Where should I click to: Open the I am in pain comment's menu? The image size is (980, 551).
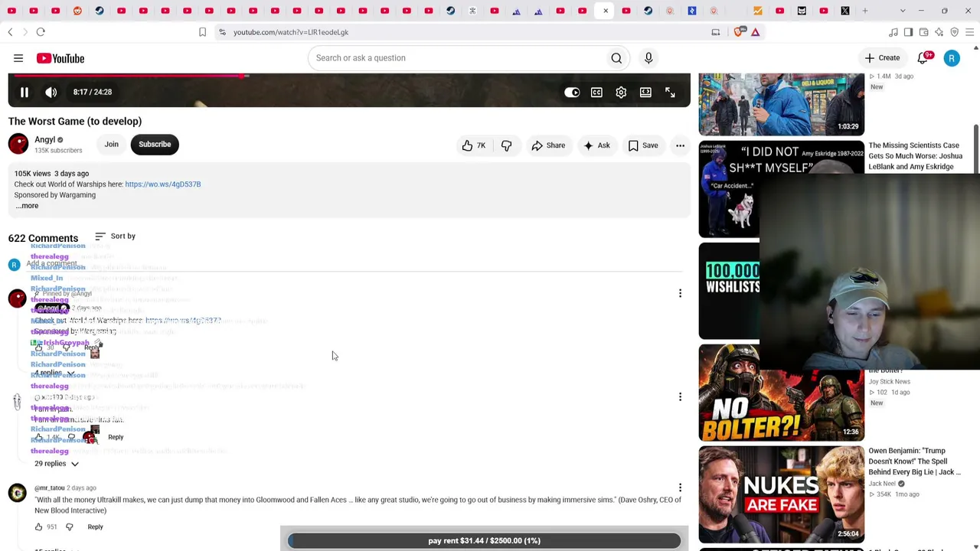tap(680, 396)
